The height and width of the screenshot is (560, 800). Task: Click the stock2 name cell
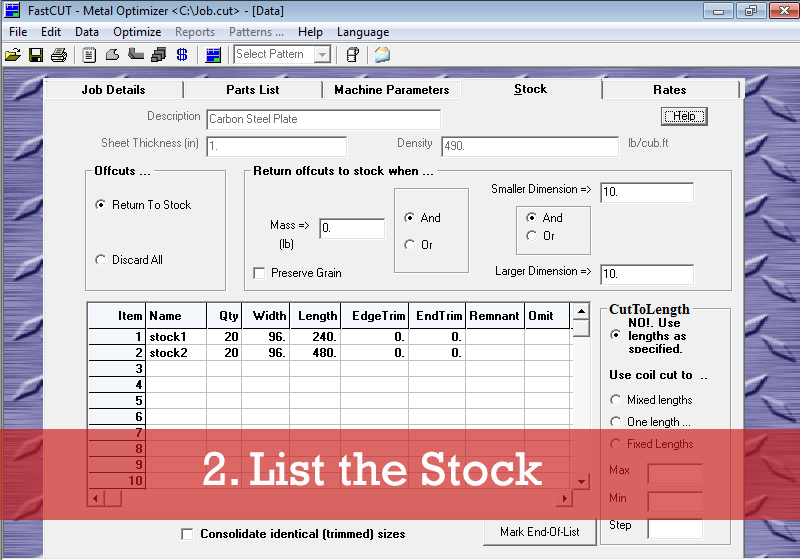pos(176,353)
